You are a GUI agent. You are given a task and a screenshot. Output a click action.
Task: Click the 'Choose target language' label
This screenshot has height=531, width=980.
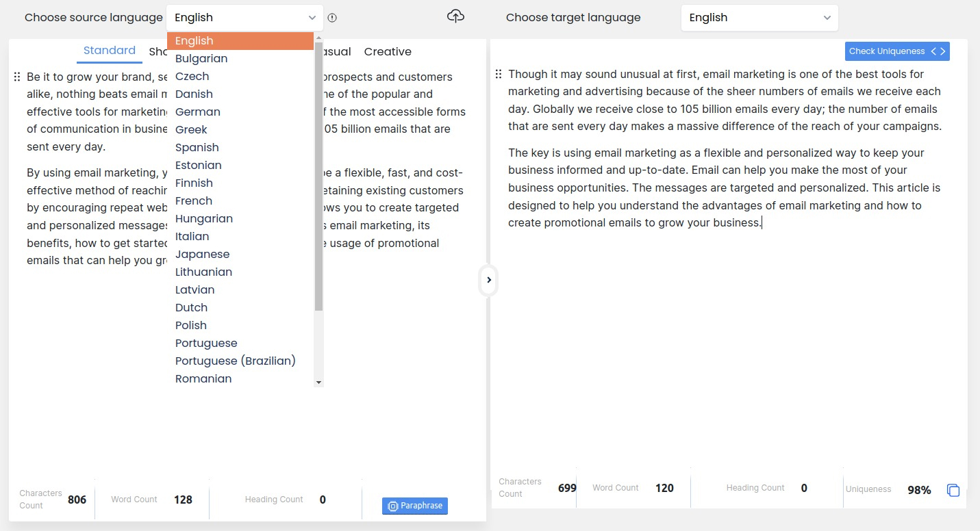(x=573, y=18)
